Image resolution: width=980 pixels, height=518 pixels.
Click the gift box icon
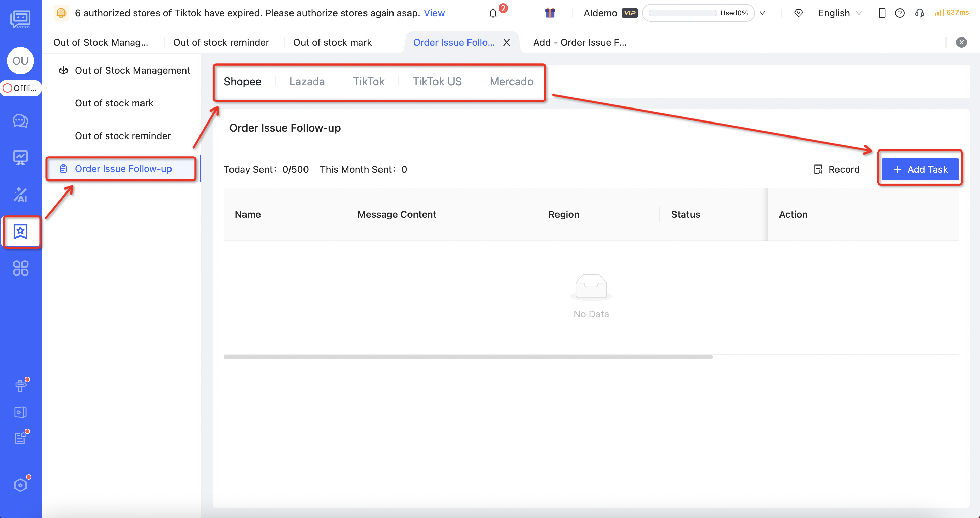click(550, 13)
